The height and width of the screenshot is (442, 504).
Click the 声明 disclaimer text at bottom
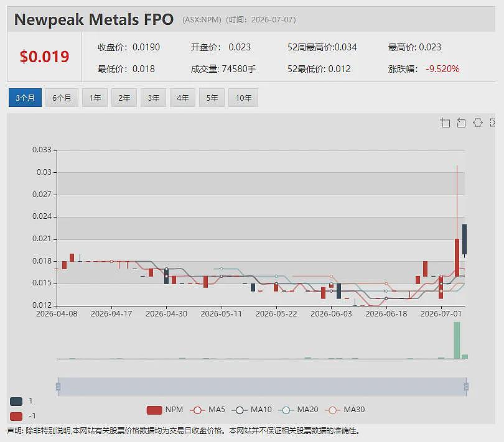click(183, 431)
